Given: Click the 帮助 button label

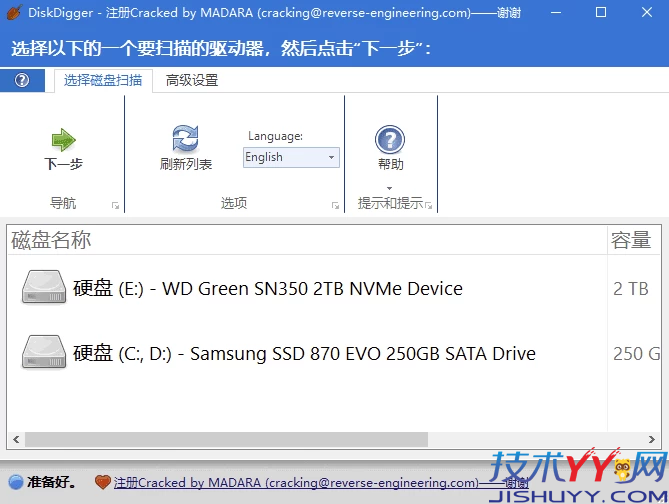Looking at the screenshot, I should point(390,164).
